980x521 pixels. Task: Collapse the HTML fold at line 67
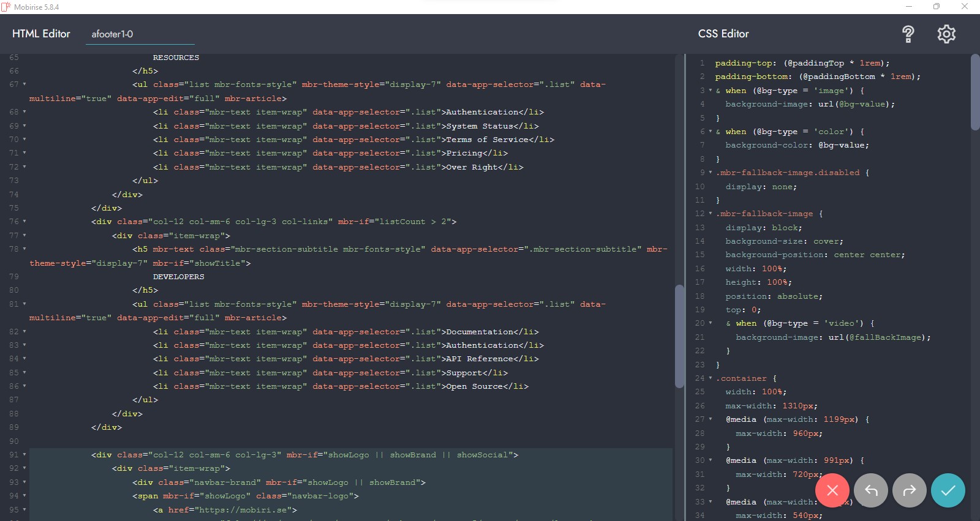pos(24,84)
